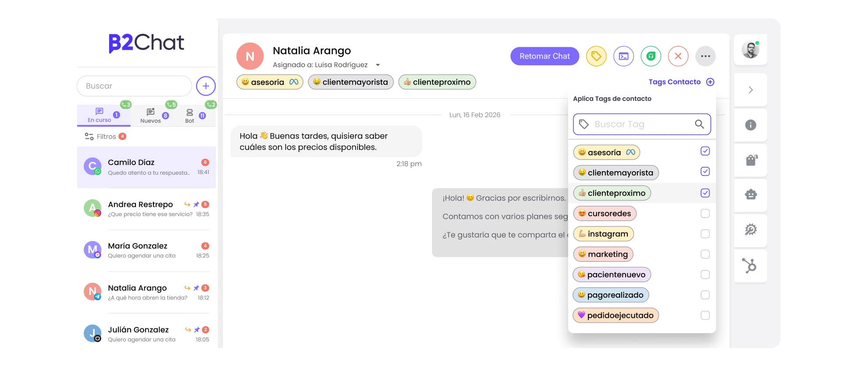
Task: Click the plus icon next to Tags Contacto
Action: tap(710, 82)
